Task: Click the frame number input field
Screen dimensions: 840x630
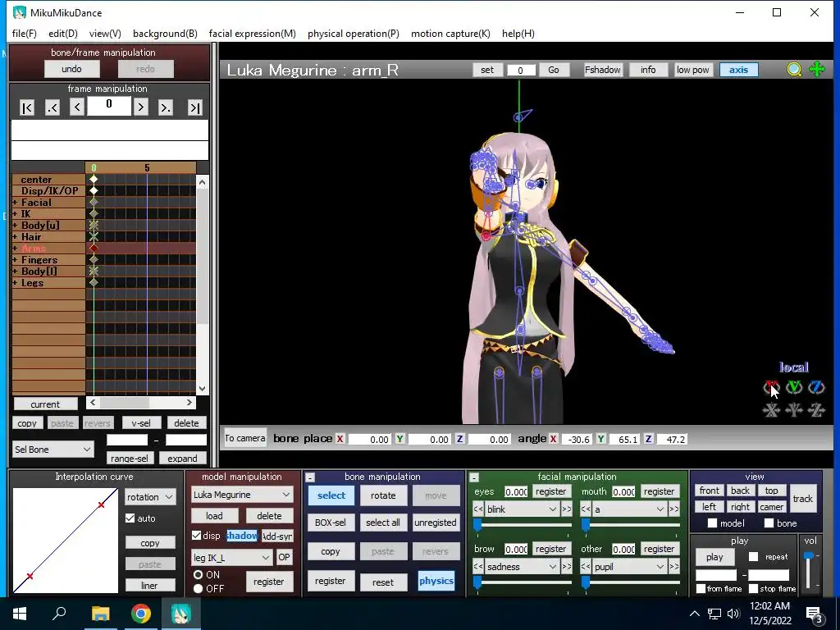Action: tap(109, 105)
